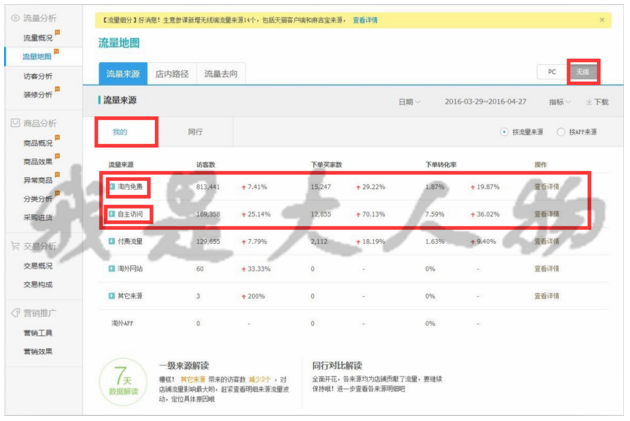Screen dimensions: 630x421
Task: Click the 7天 数据解读 circle badge
Action: pyautogui.click(x=123, y=384)
